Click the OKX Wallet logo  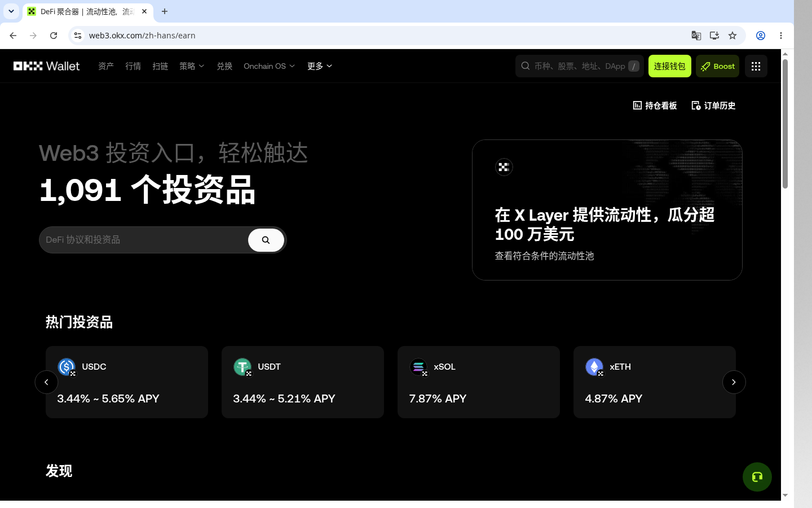coord(47,66)
